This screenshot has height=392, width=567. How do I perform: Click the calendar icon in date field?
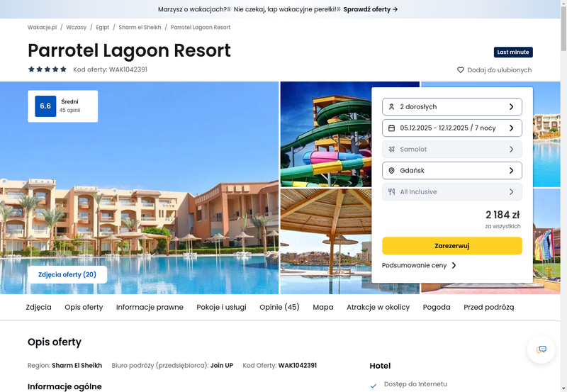[391, 128]
